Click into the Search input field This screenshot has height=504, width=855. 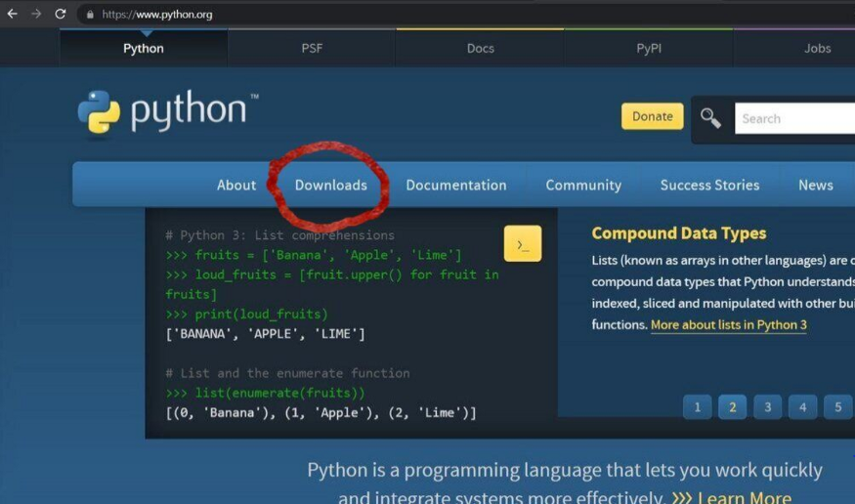pos(794,118)
